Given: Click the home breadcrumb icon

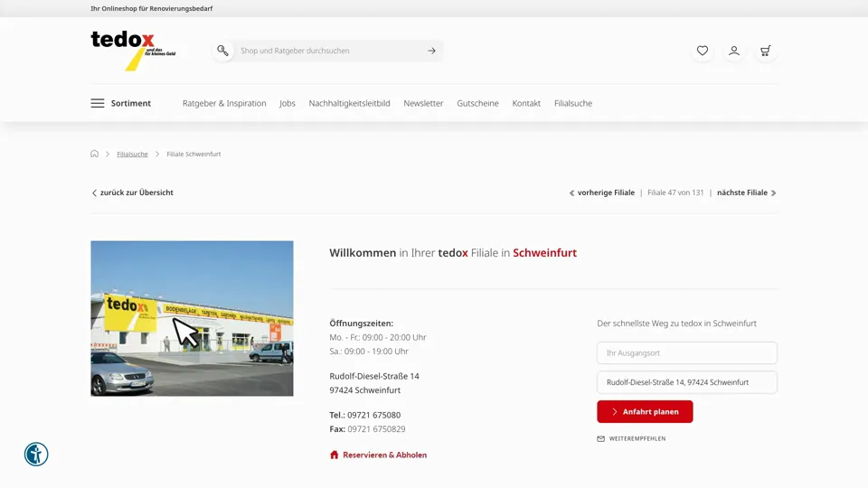Looking at the screenshot, I should click(x=94, y=154).
